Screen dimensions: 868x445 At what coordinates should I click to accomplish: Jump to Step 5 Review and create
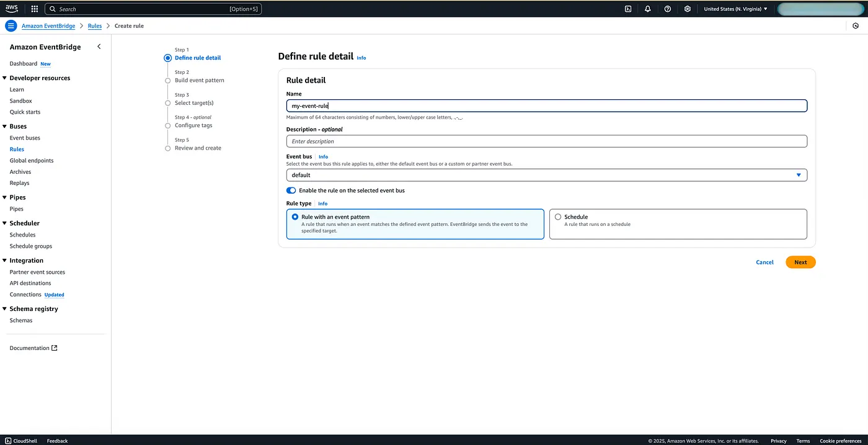198,148
